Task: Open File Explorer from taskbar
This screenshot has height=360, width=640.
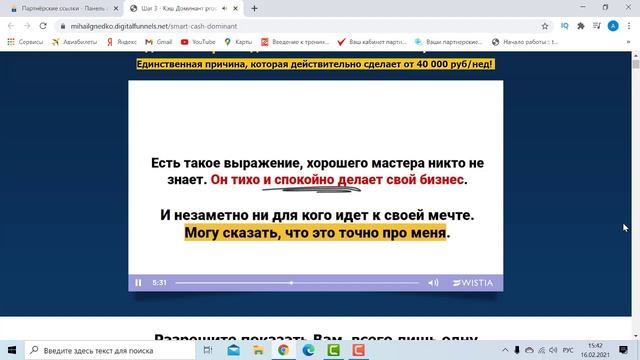Action: click(258, 350)
